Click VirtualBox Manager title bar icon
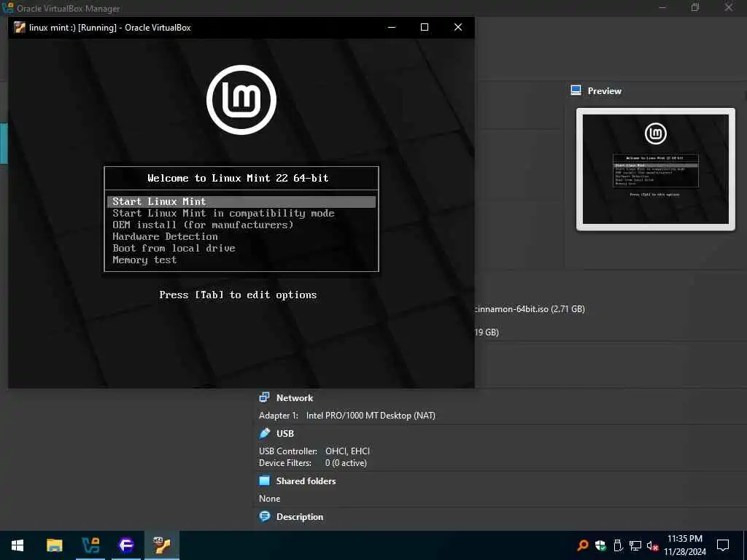The image size is (747, 560). pyautogui.click(x=7, y=7)
